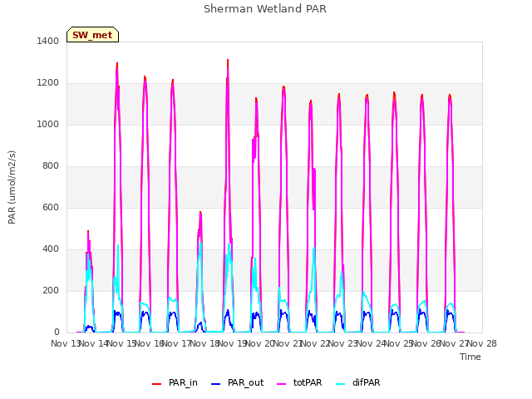The image size is (532, 399).
Task: Click the PAR (umol/m2/s) y-axis label
Action: coord(12,187)
